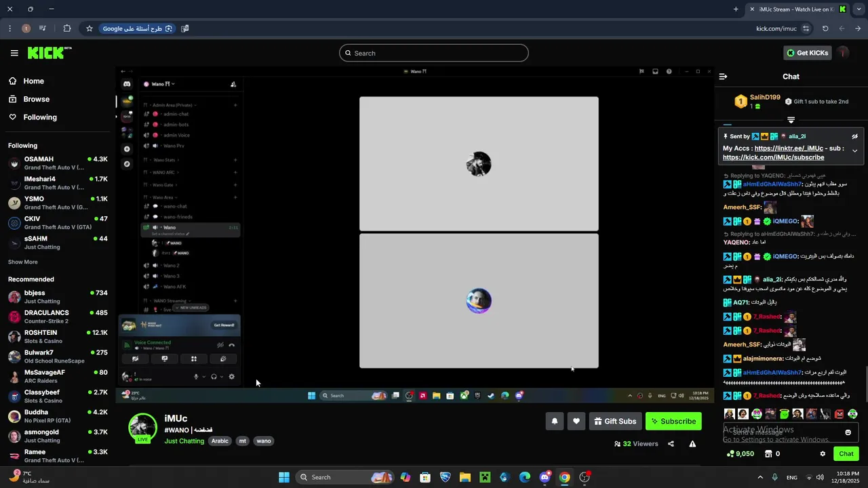868x488 pixels.
Task: Click iMUc streamer avatar with LIVE badge
Action: [x=143, y=428]
